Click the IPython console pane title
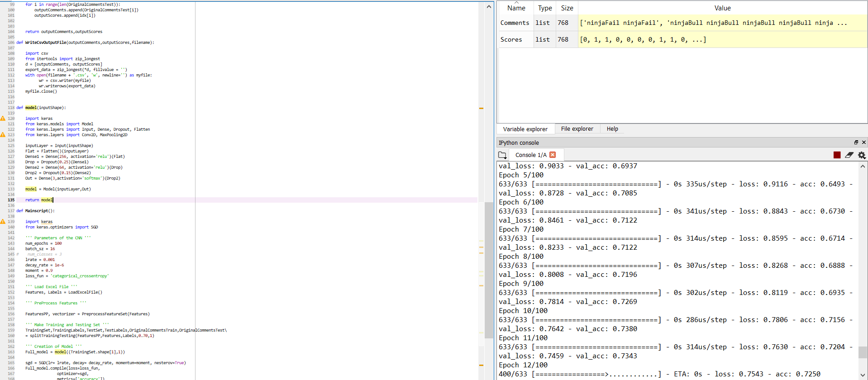 pos(519,142)
